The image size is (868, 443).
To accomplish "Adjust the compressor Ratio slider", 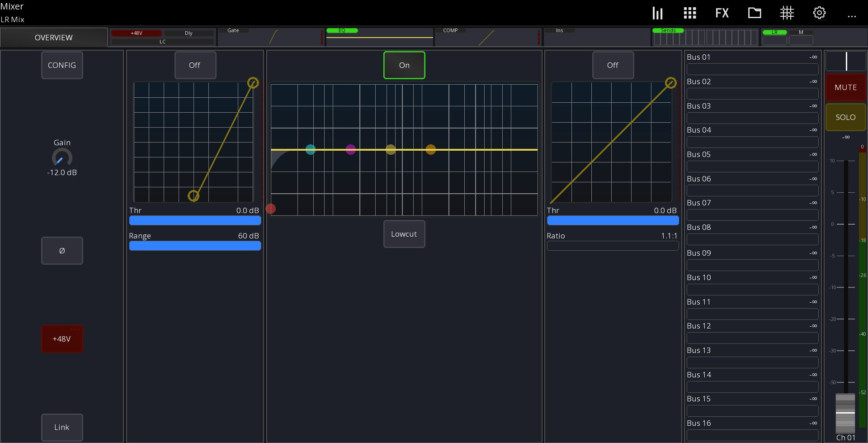I will click(613, 246).
